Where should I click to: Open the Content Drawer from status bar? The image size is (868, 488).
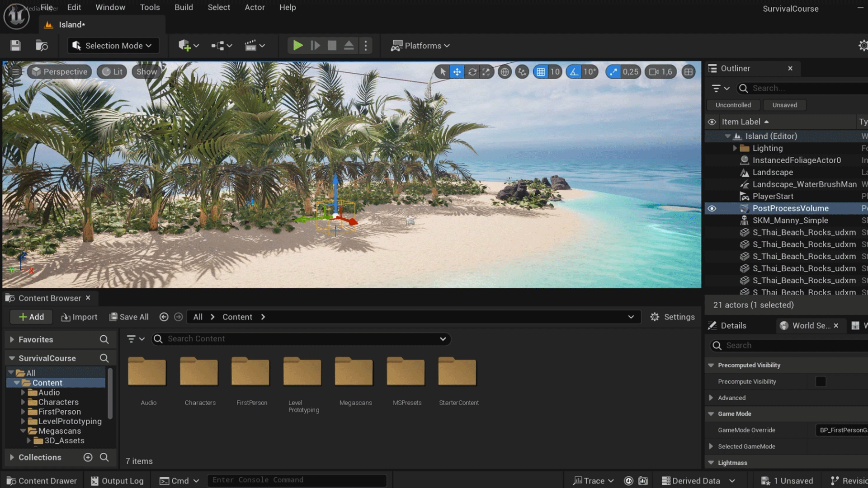[x=41, y=480]
